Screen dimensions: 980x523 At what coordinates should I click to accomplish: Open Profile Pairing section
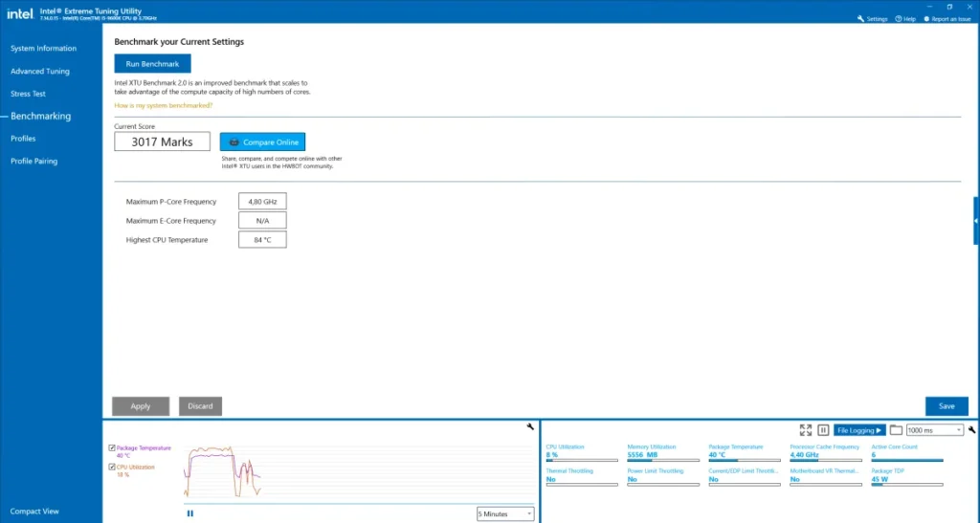33,161
